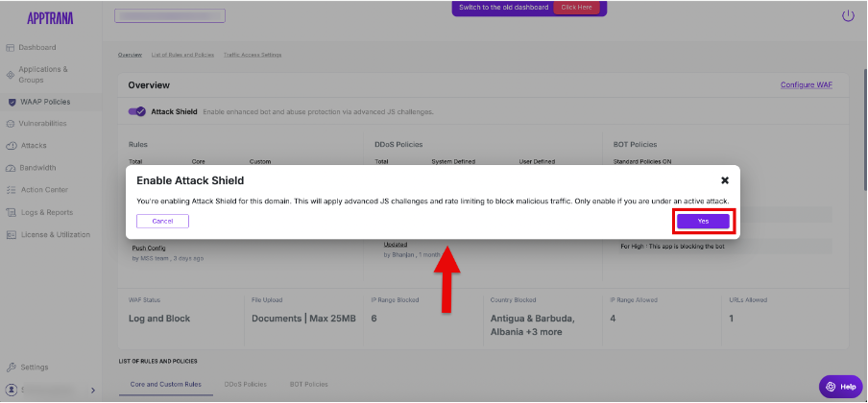
Task: Open the Push Config link
Action: tap(149, 248)
